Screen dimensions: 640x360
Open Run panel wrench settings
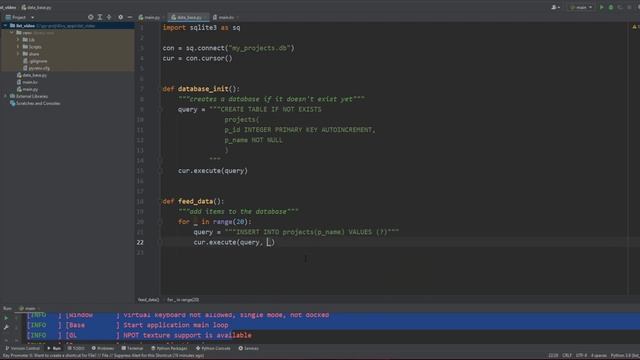click(x=6, y=327)
